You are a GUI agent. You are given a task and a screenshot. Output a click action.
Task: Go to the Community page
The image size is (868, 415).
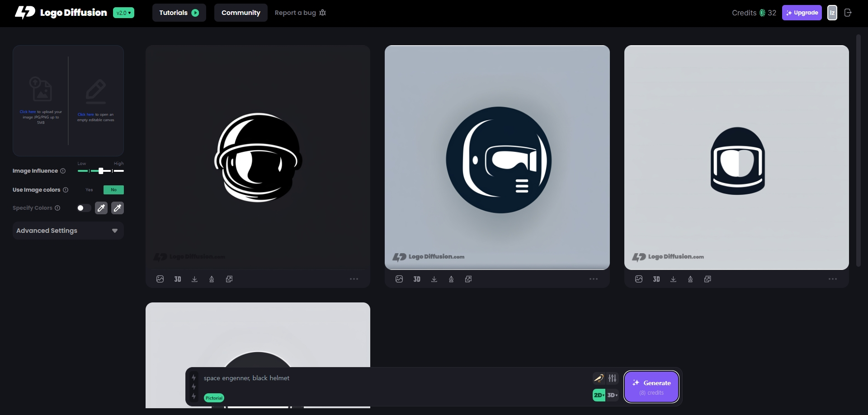241,13
